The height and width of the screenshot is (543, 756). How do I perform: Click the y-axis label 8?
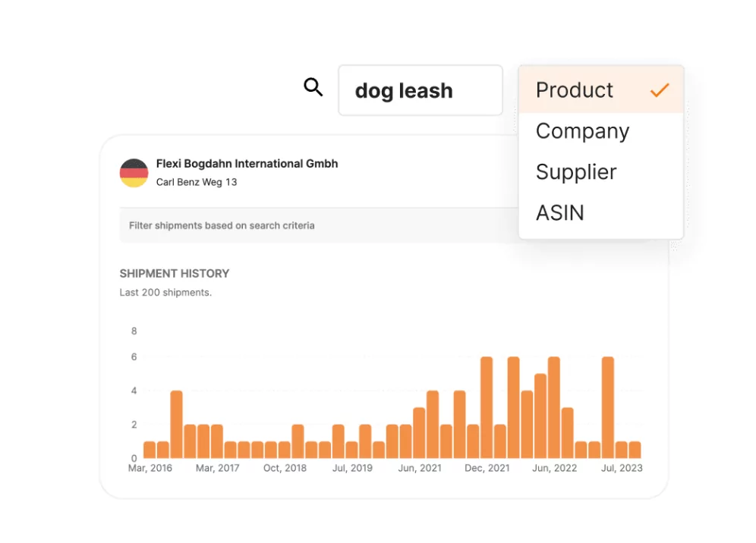click(134, 331)
